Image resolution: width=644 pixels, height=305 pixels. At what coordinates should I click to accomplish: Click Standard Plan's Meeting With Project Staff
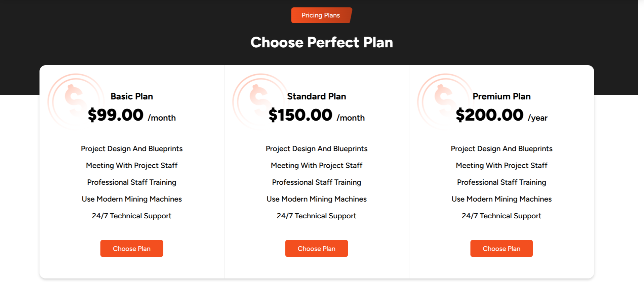point(317,166)
